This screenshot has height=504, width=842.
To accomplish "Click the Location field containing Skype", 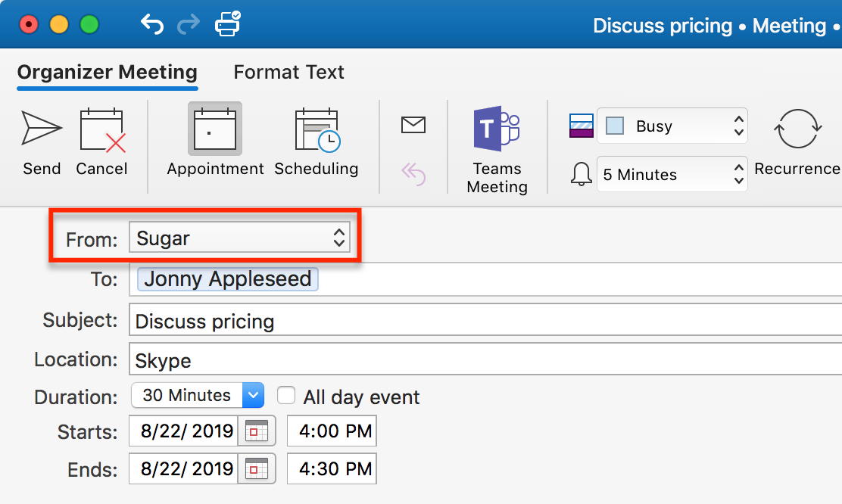I will click(x=485, y=360).
